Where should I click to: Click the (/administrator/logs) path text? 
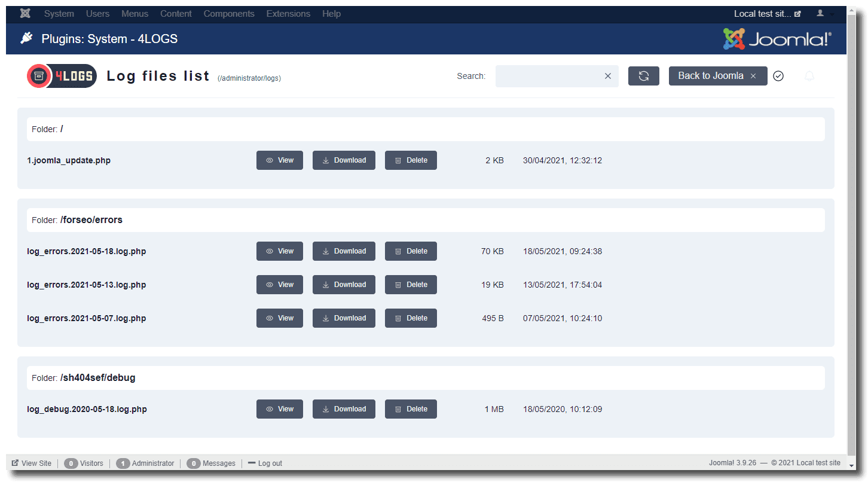249,78
